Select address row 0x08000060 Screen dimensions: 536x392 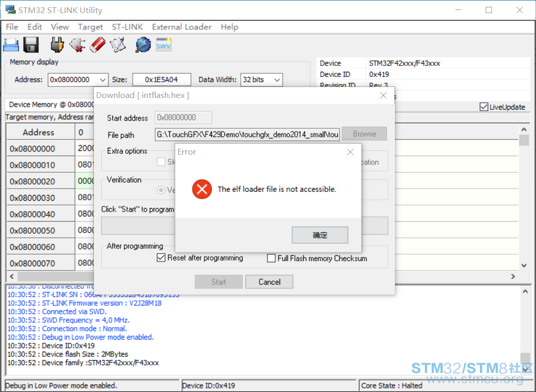(40, 247)
